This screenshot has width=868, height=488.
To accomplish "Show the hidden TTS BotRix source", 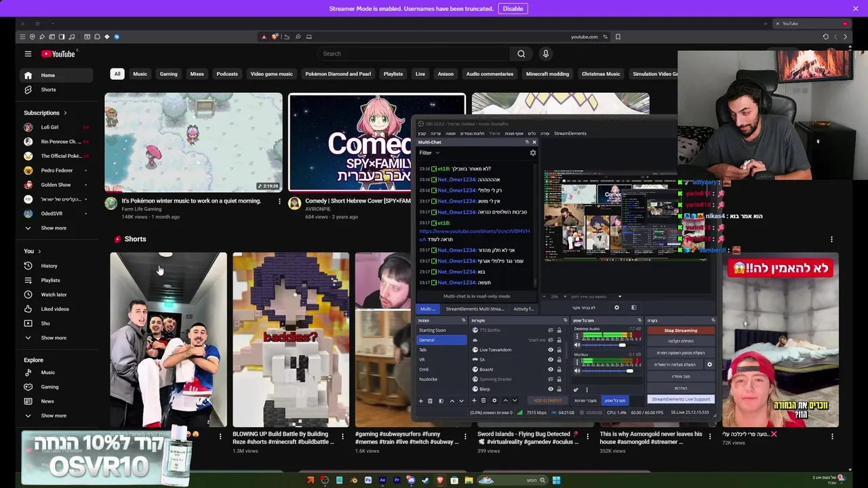I will 551,330.
